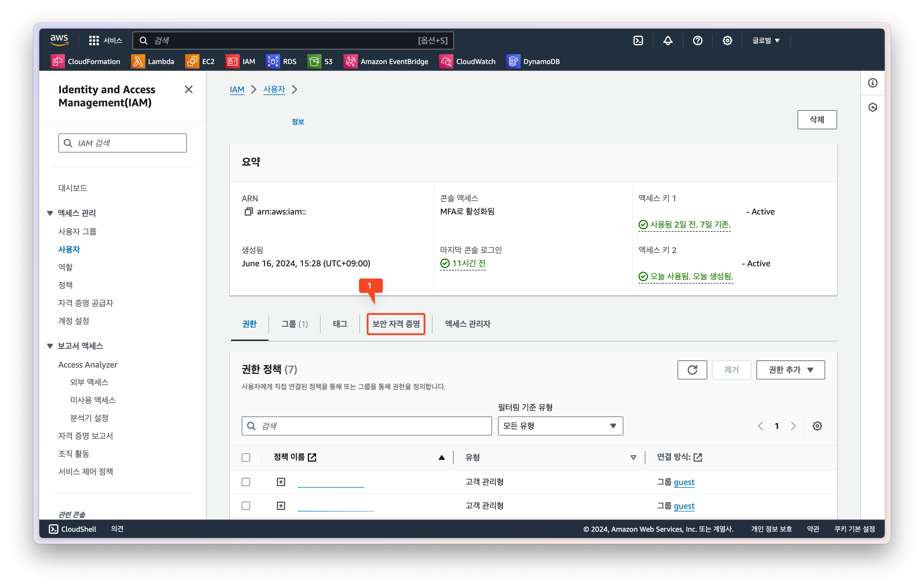The image size is (924, 588).
Task: Check the second 고객 관리형 policy row
Action: coord(246,505)
